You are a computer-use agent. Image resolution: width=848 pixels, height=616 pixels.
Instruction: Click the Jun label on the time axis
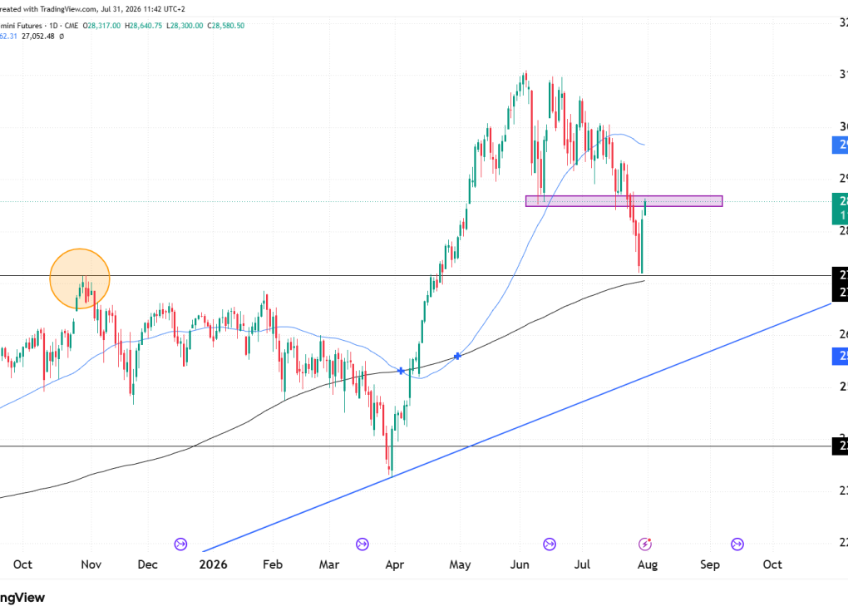tap(520, 564)
